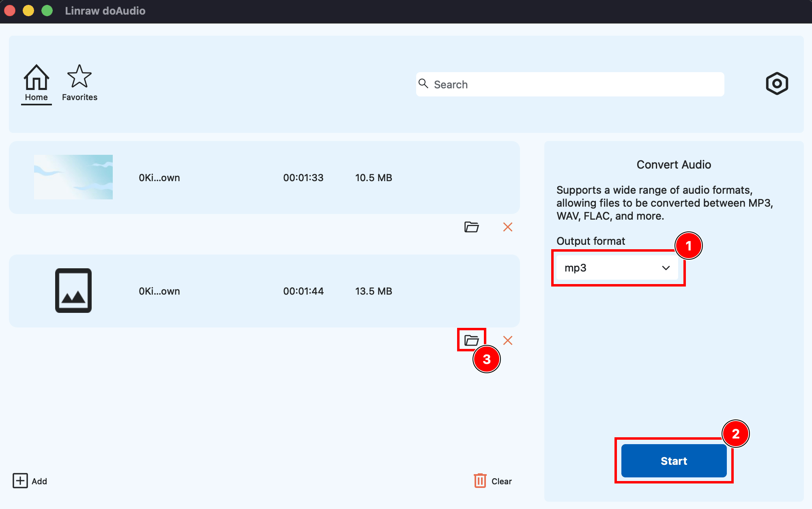Switch to the Home tab label
The height and width of the screenshot is (509, 812).
[x=37, y=97]
